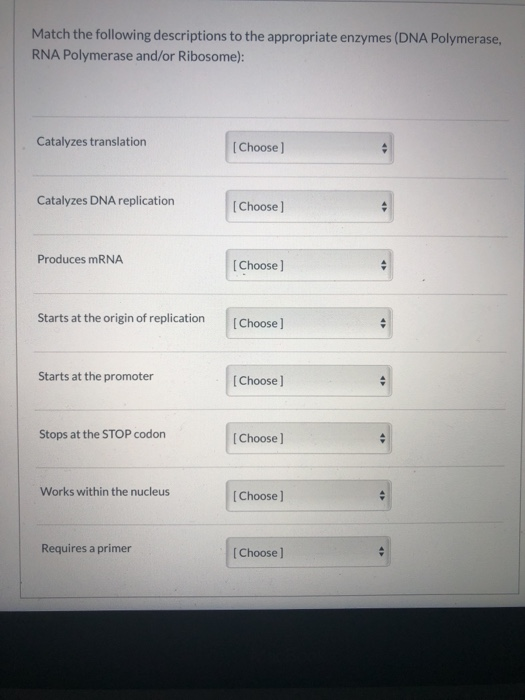The width and height of the screenshot is (525, 700).
Task: Open dropdown for Stops at the STOP codon
Action: pyautogui.click(x=308, y=438)
